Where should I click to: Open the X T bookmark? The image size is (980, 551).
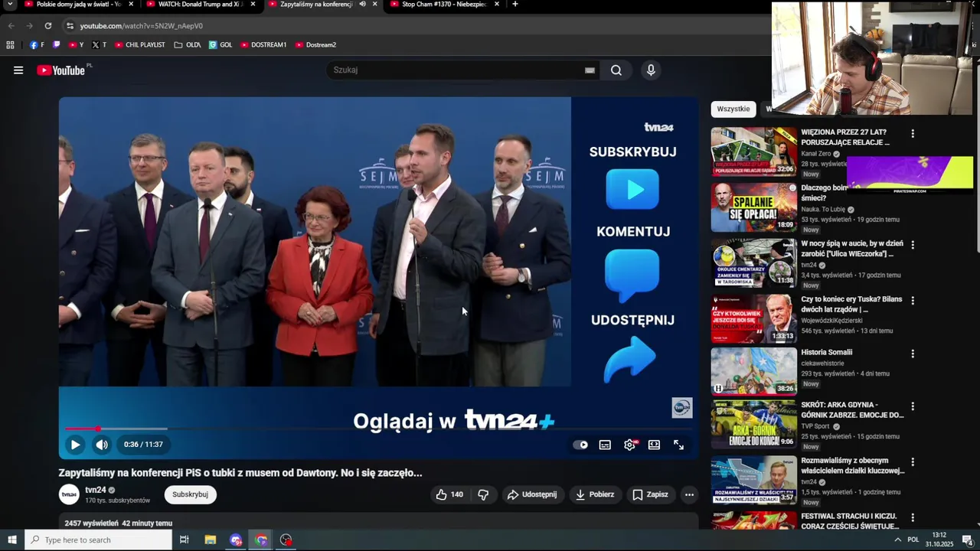(x=99, y=45)
